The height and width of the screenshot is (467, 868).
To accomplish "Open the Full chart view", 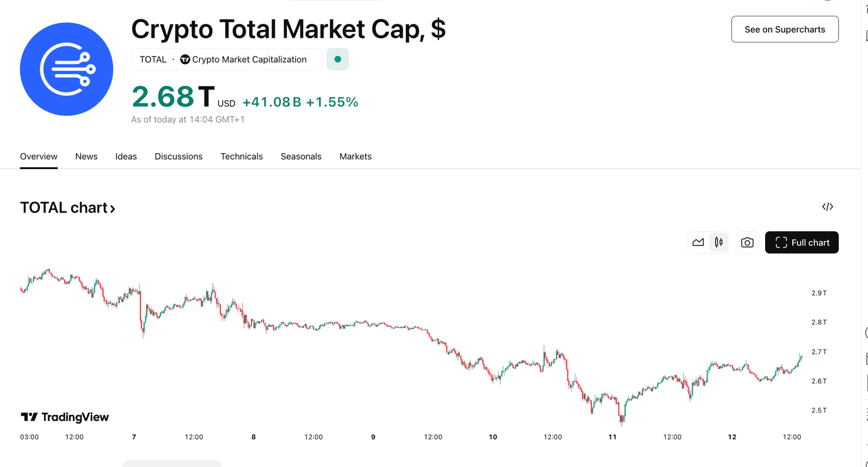I will (x=801, y=243).
